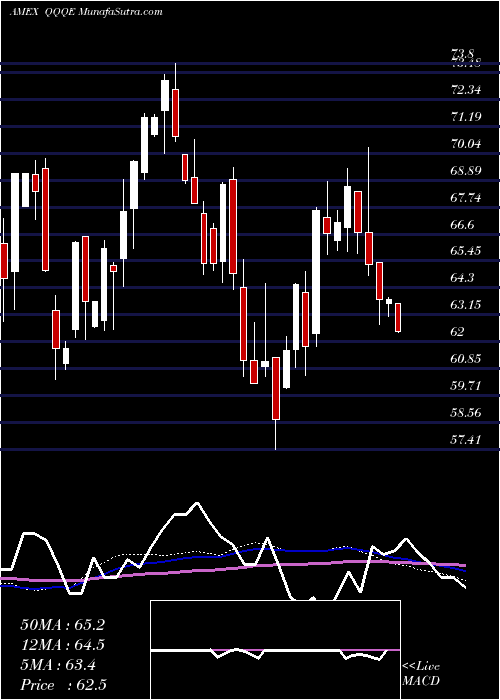Click the 71.19 price axis label

(x=466, y=117)
